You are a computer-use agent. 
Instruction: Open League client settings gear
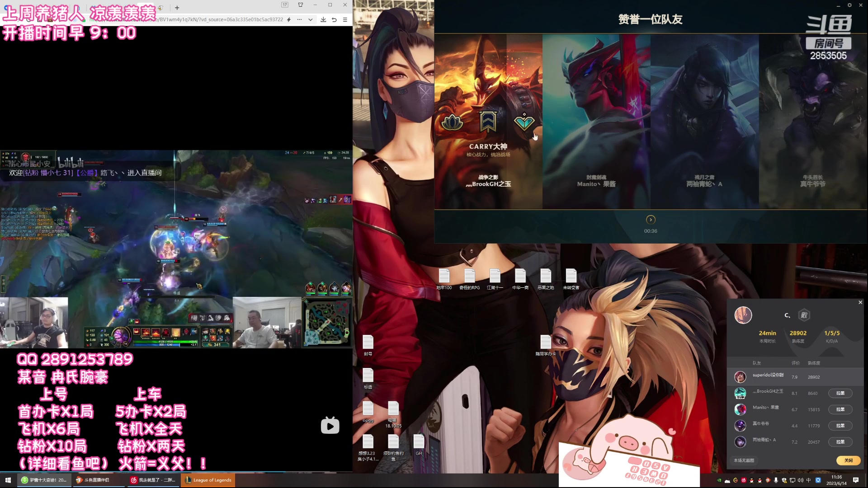(849, 5)
